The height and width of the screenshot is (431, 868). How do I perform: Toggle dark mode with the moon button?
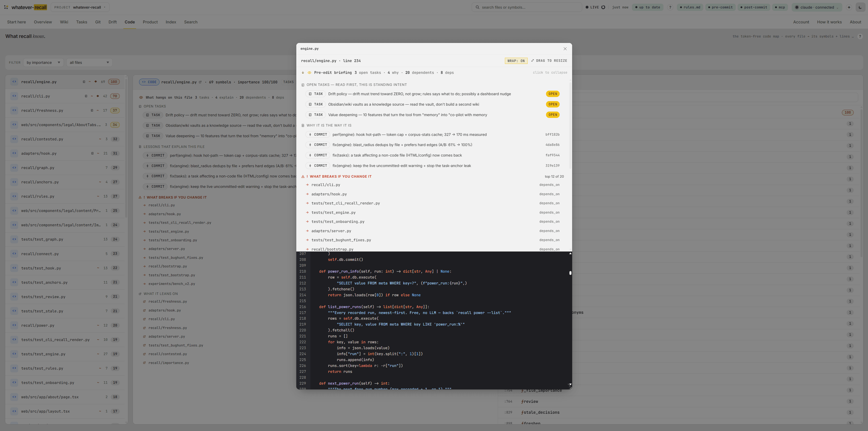tap(860, 7)
